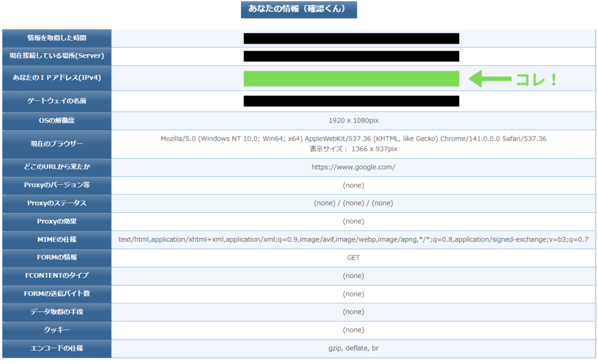Select the "GET" value in FORM info row

pyautogui.click(x=353, y=258)
